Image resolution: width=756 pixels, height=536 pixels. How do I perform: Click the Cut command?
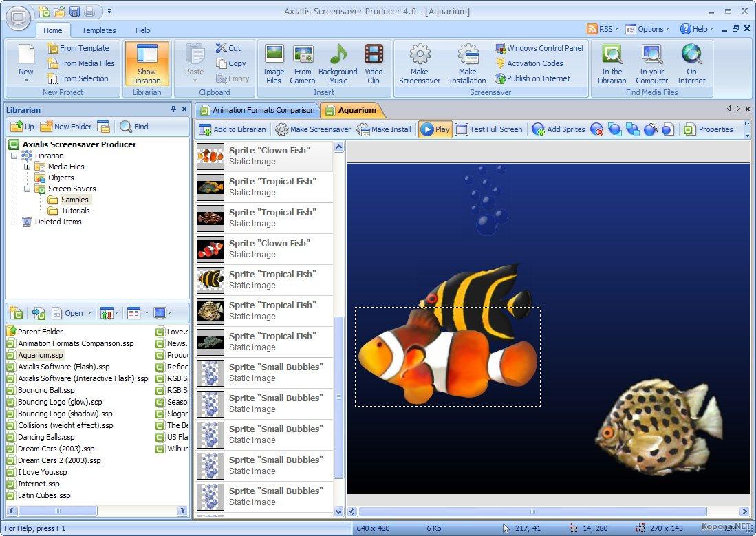pyautogui.click(x=228, y=47)
